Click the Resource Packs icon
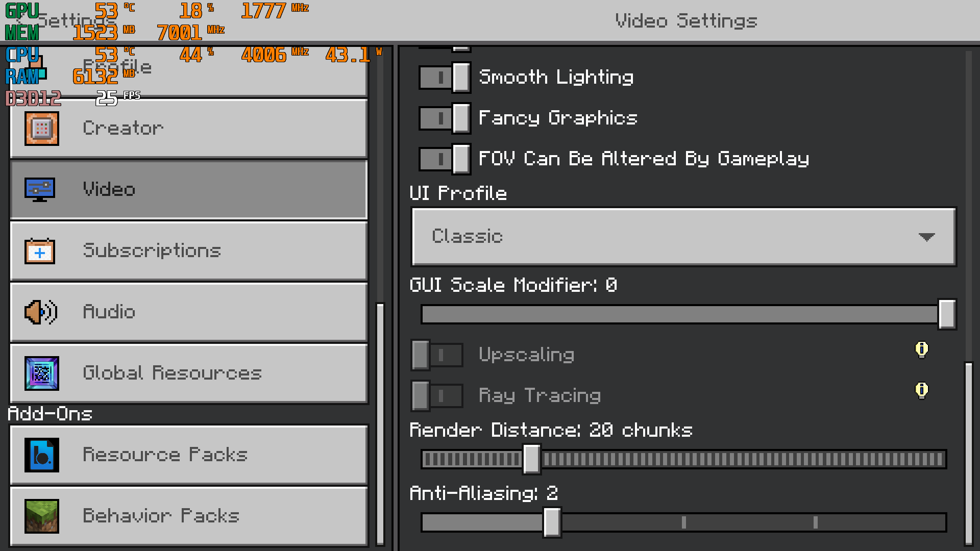 [x=42, y=455]
